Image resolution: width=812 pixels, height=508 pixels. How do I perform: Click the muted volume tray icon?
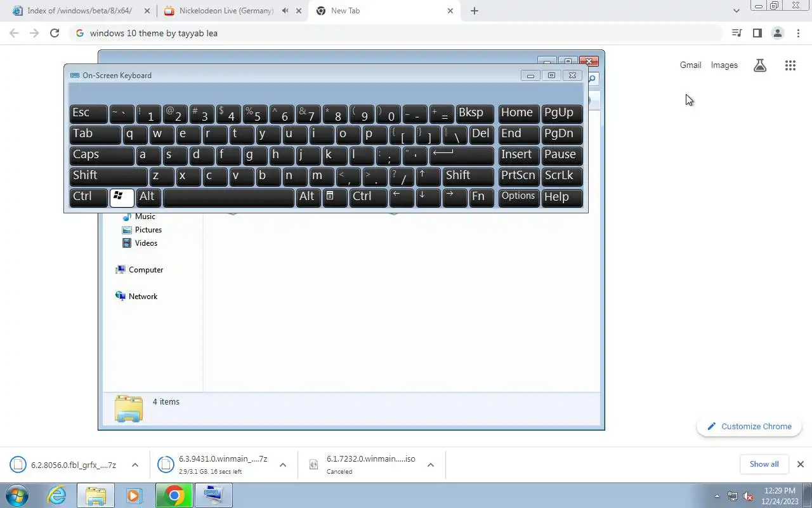pyautogui.click(x=749, y=497)
